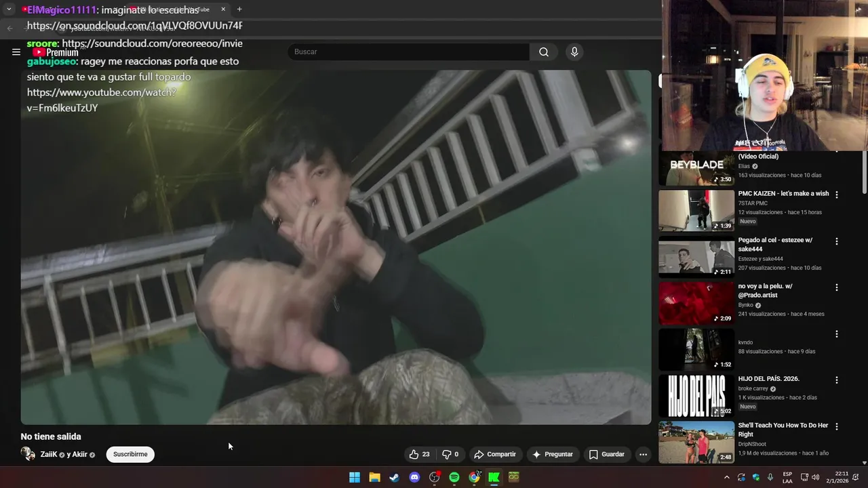Open the Compartir share dialog
This screenshot has width=868, height=488.
[495, 454]
